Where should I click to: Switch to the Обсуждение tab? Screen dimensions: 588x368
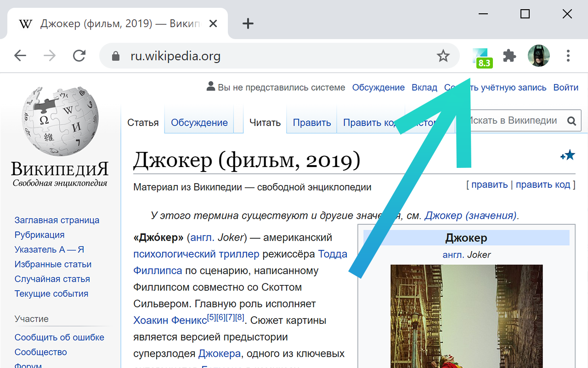[199, 122]
